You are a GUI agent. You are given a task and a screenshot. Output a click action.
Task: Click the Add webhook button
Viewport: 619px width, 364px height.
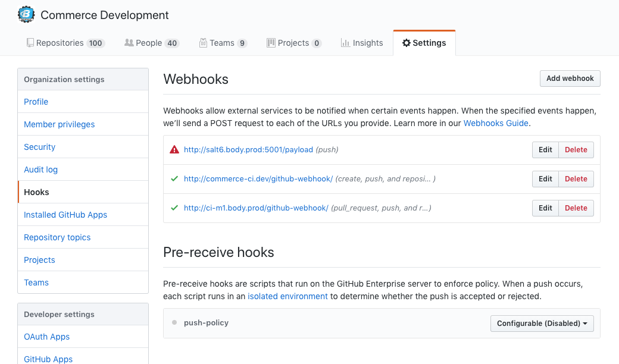[x=570, y=79]
